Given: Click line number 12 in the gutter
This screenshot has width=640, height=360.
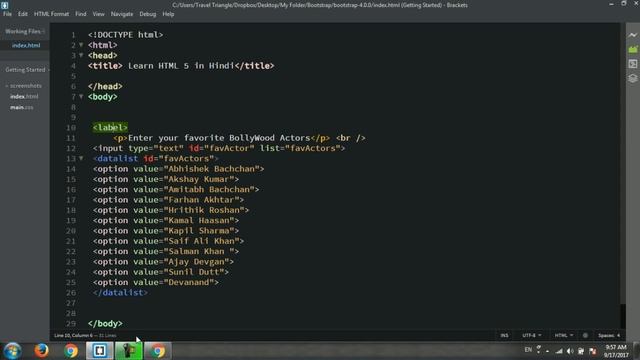Looking at the screenshot, I should coord(71,148).
